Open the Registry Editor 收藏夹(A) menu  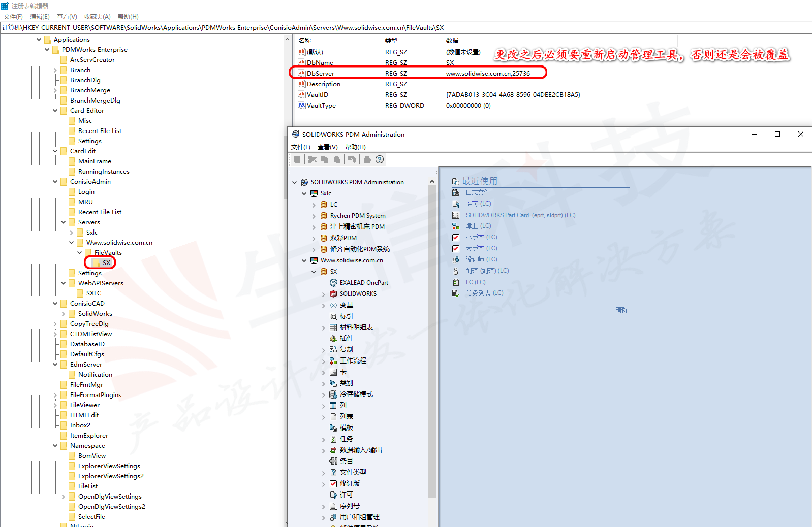[x=98, y=17]
